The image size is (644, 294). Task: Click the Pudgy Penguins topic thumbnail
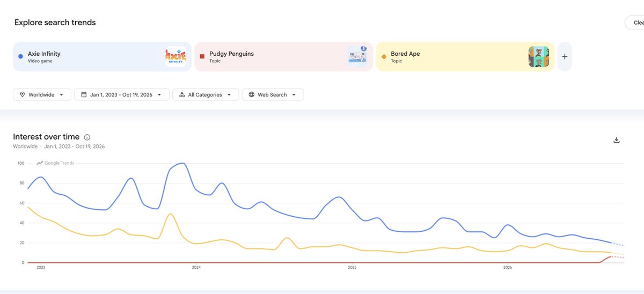pyautogui.click(x=357, y=56)
